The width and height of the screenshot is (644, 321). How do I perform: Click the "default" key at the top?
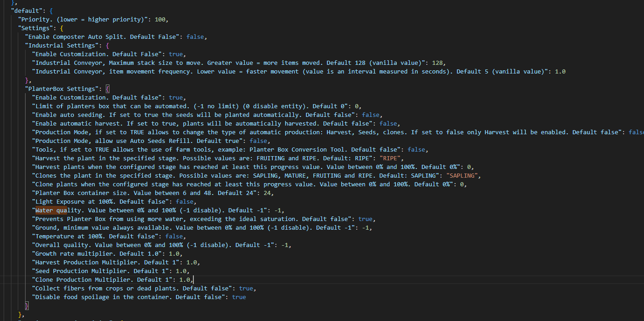pyautogui.click(x=26, y=11)
